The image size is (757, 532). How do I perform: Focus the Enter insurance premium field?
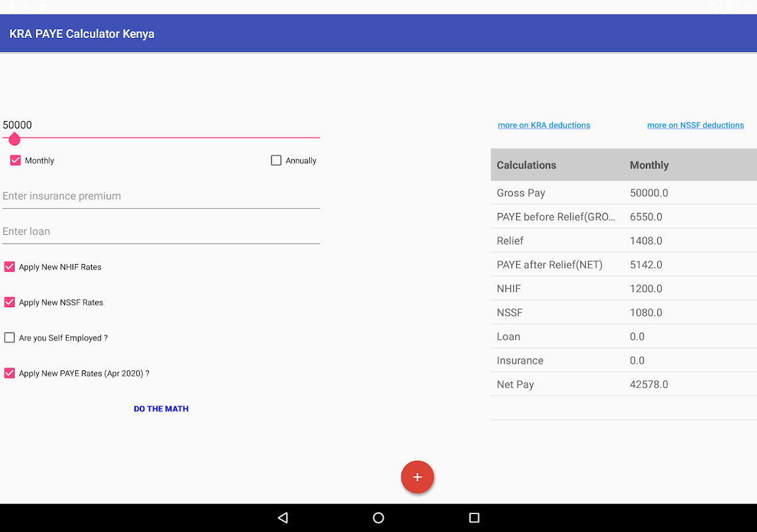[161, 196]
